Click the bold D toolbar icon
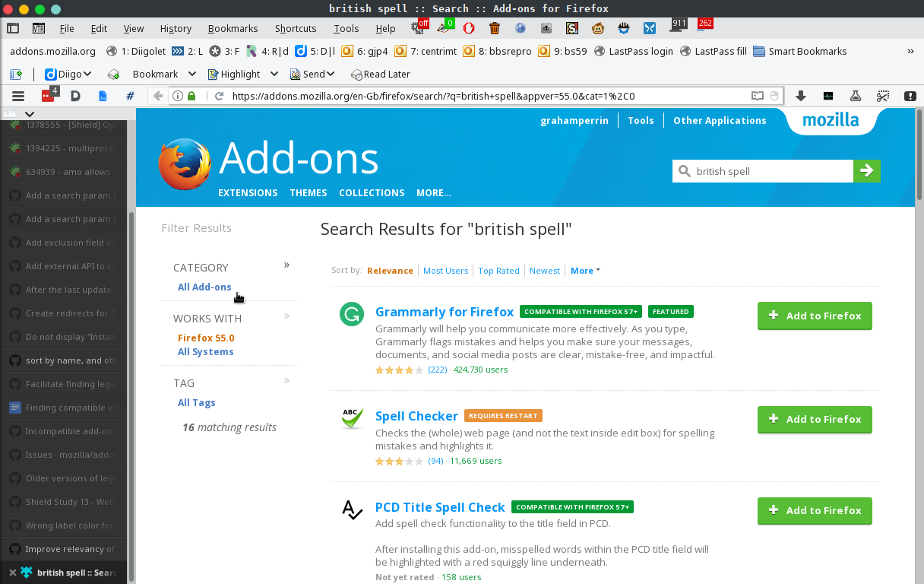Screen dimensions: 924x584 tap(75, 96)
